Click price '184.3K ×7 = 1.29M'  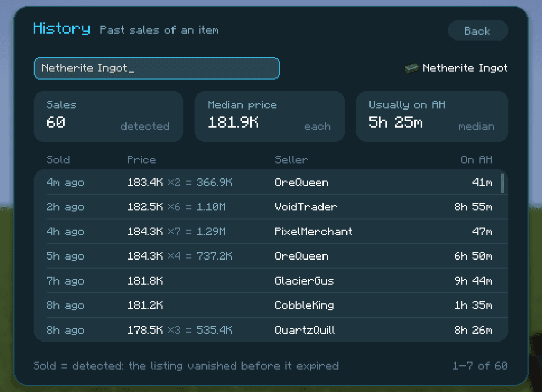tap(176, 231)
